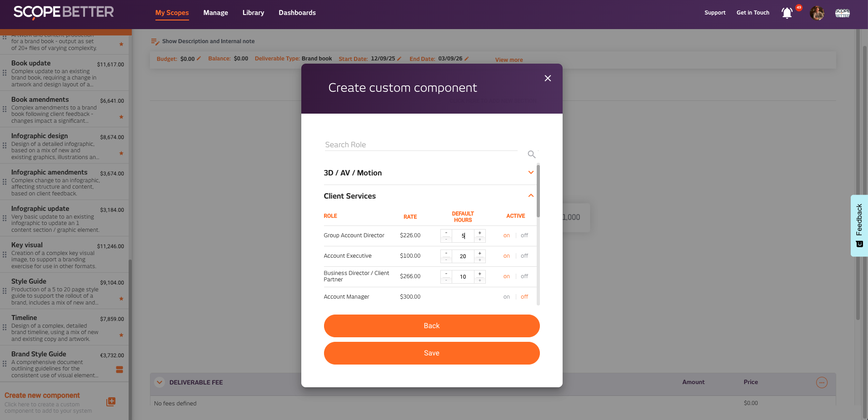Collapse the Deliverable Fee section chevron

[160, 383]
